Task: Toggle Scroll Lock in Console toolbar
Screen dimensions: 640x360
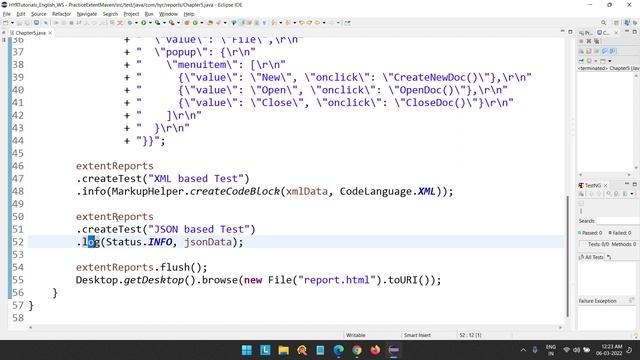Action: 589,51
